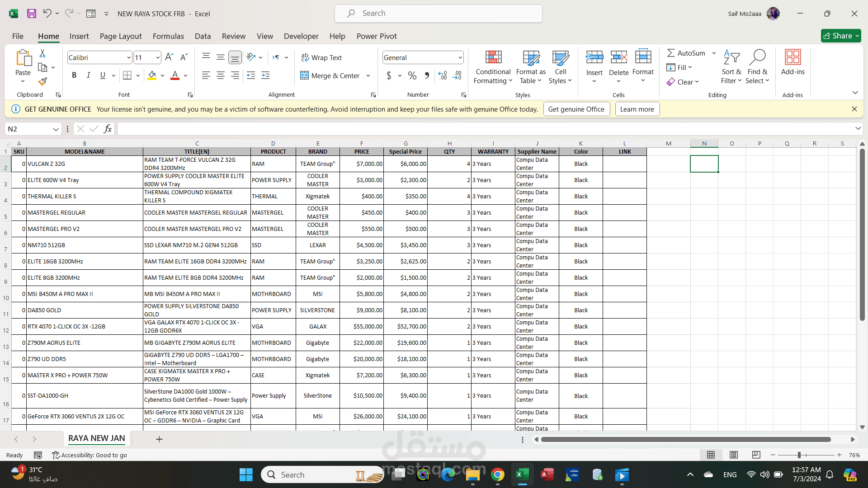Switch to the Formulas ribbon tab
The image size is (868, 488).
168,36
